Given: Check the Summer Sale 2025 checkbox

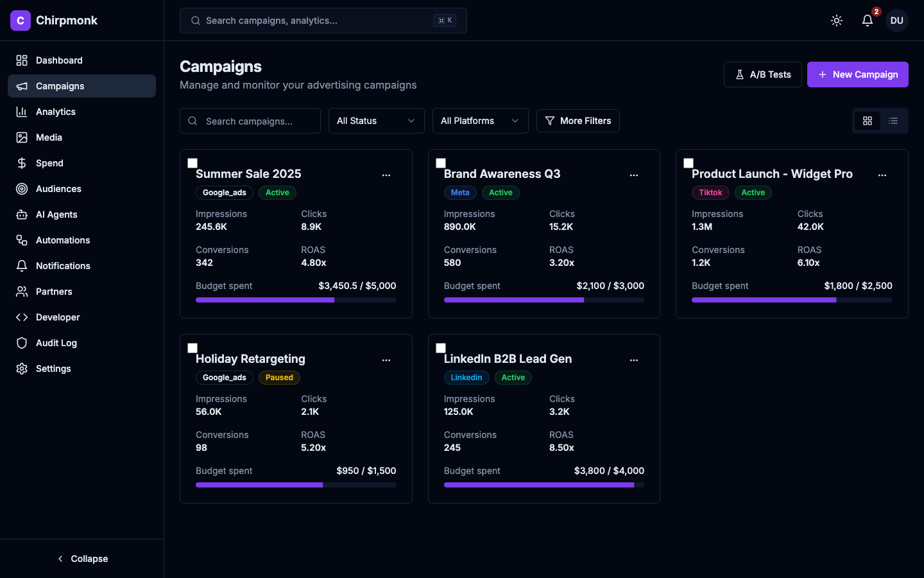Looking at the screenshot, I should pos(193,163).
